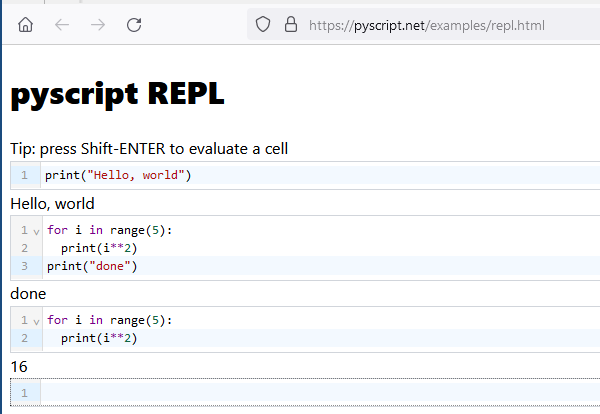Click the Shift-ENTER tip text

click(149, 149)
